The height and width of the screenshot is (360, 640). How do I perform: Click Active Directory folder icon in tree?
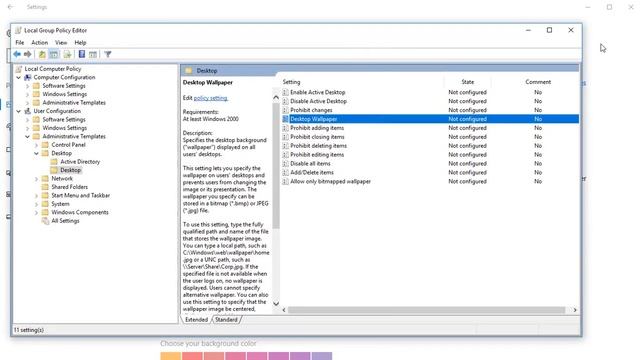click(54, 162)
